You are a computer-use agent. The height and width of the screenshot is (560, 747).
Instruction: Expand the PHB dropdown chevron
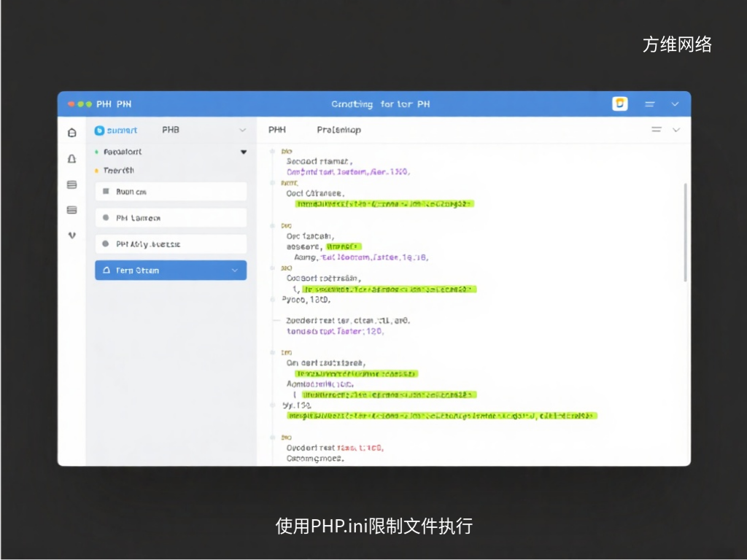pos(242,130)
